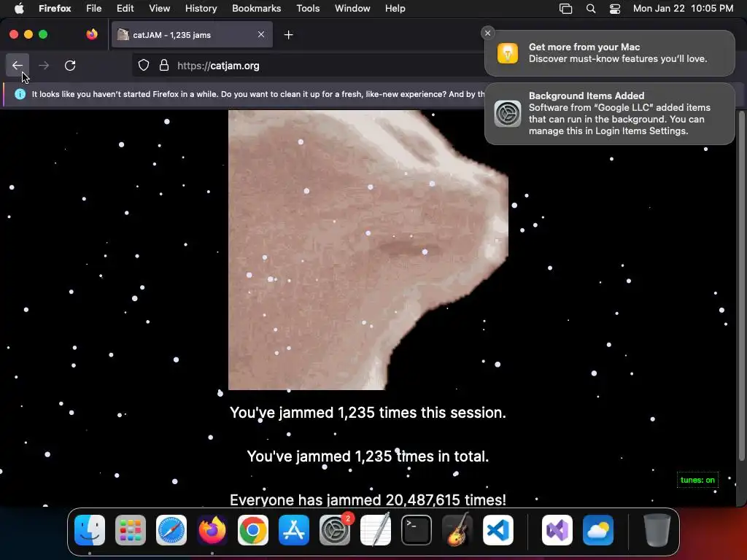The width and height of the screenshot is (747, 560).
Task: Open the Trash in the dock
Action: (x=657, y=530)
